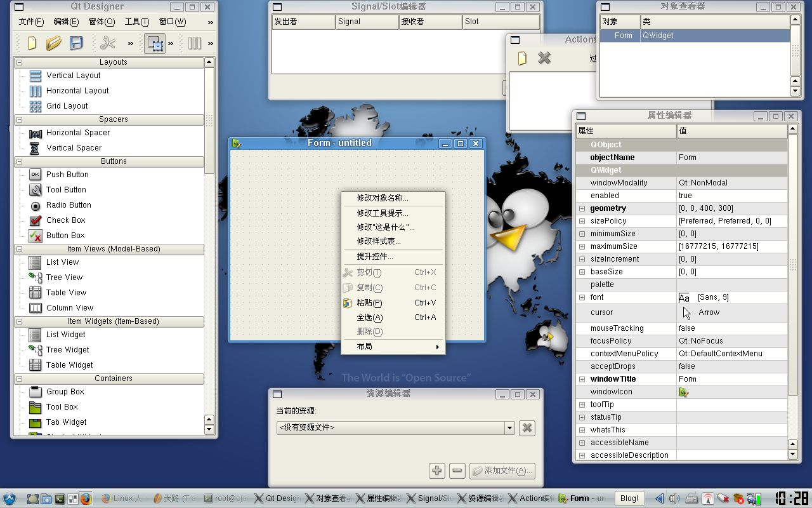Click the New Form icon in Qt Designer toolbar
This screenshot has width=812, height=508.
(x=32, y=43)
